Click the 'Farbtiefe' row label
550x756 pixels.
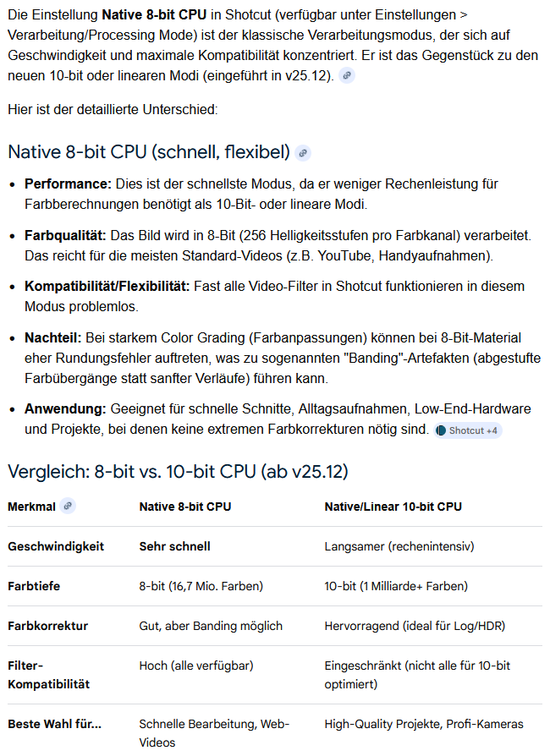(x=34, y=586)
